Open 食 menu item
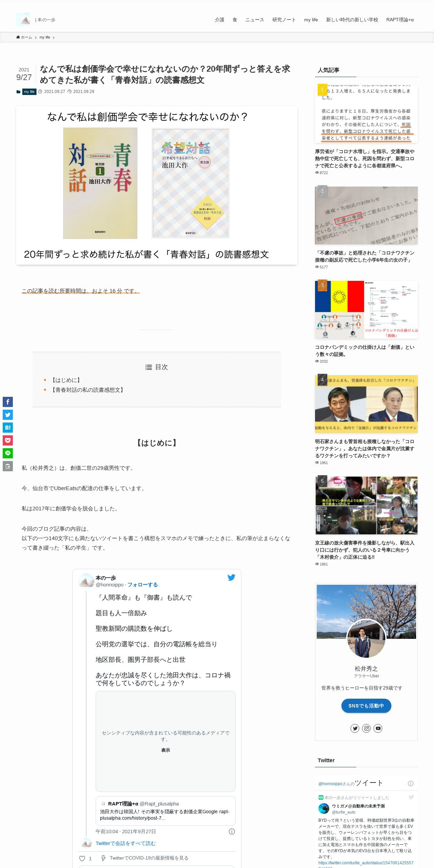The height and width of the screenshot is (868, 434). 235,20
